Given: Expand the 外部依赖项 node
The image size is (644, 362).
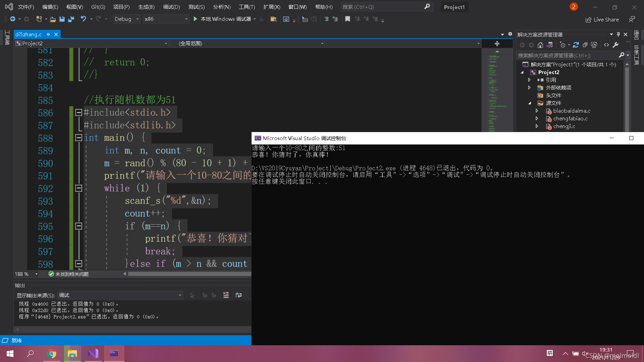Looking at the screenshot, I should (529, 88).
